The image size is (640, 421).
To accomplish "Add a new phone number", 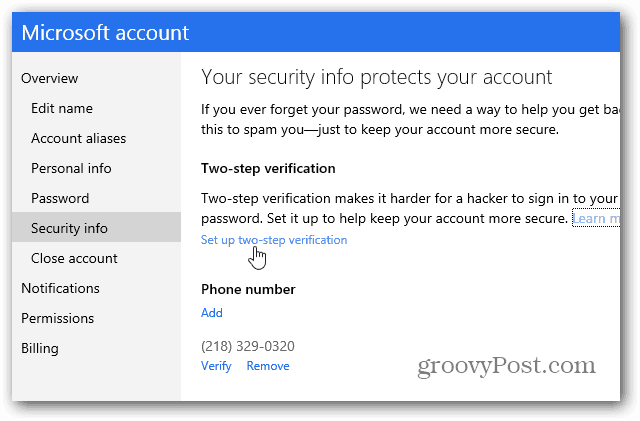I will (x=211, y=313).
